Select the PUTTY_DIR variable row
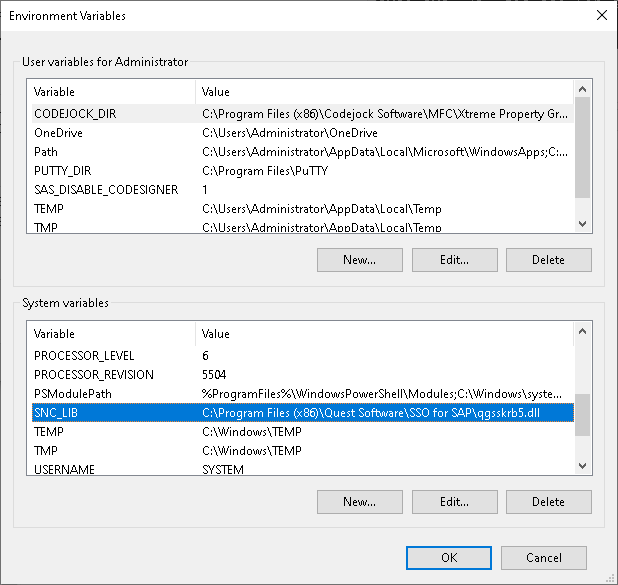Screen dimensions: 618x585 tap(303, 171)
